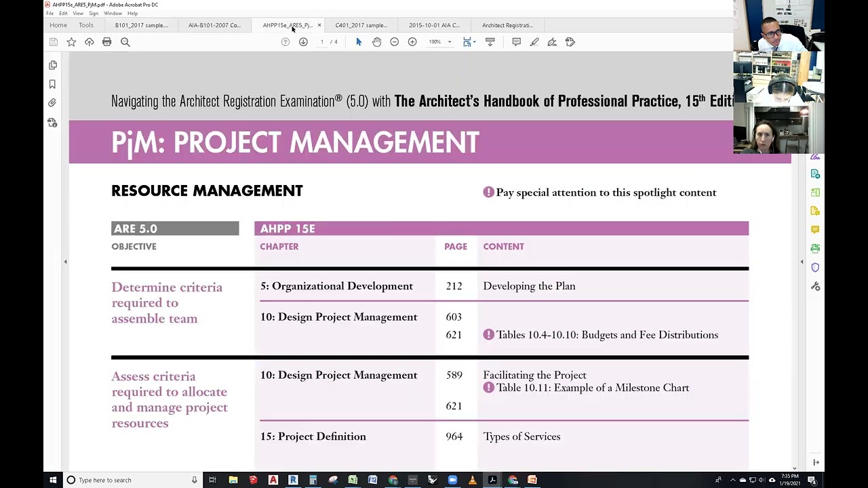
Task: Open the bookmarks panel
Action: coord(52,84)
